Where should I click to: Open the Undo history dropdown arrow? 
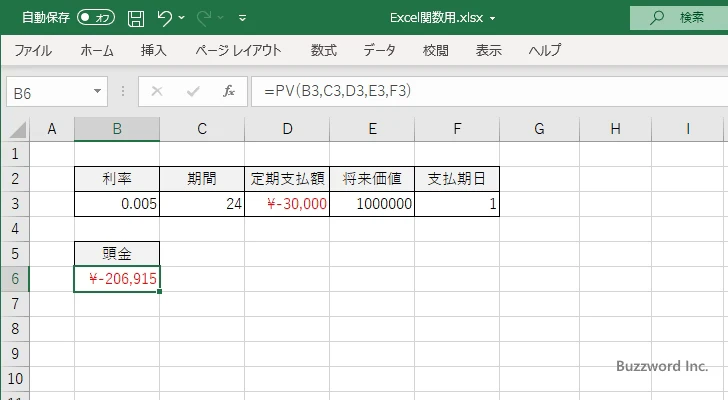pos(182,18)
